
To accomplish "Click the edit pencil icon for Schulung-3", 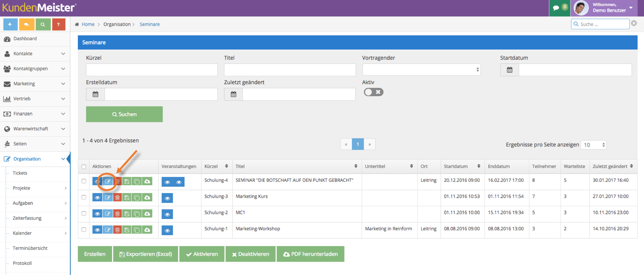I will (108, 197).
